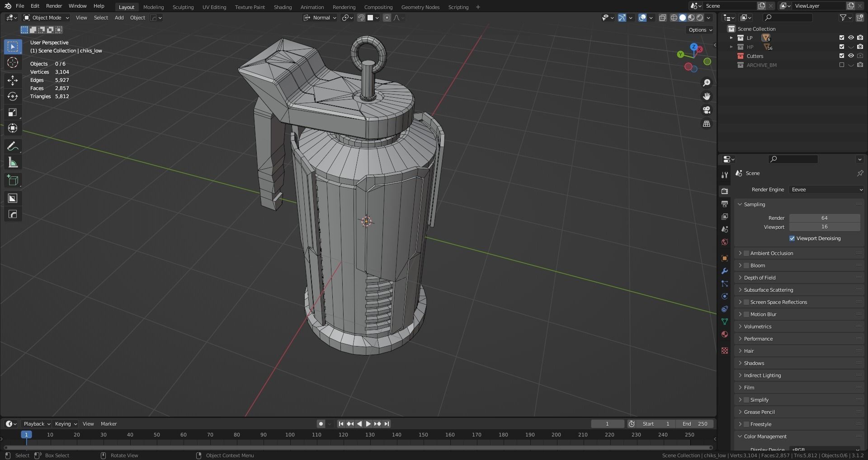Switch to Rendered viewport shading
This screenshot has height=460, width=868.
pos(700,18)
